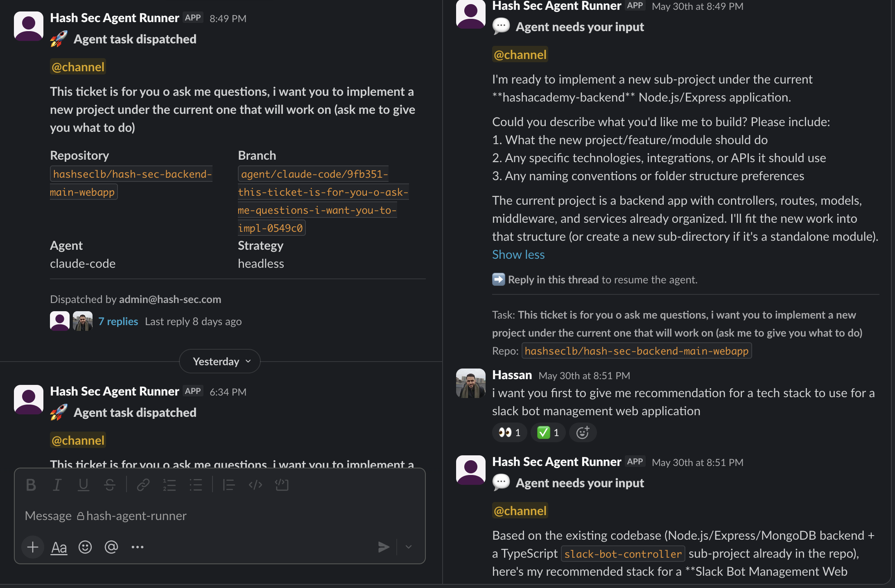Open send options chevron next to send arrow

(x=409, y=547)
